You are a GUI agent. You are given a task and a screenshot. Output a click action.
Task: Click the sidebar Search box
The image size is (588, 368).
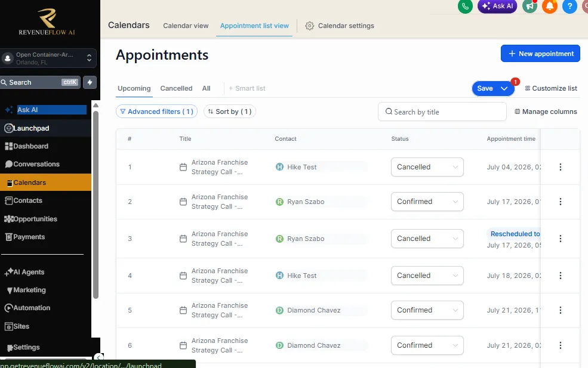click(40, 82)
